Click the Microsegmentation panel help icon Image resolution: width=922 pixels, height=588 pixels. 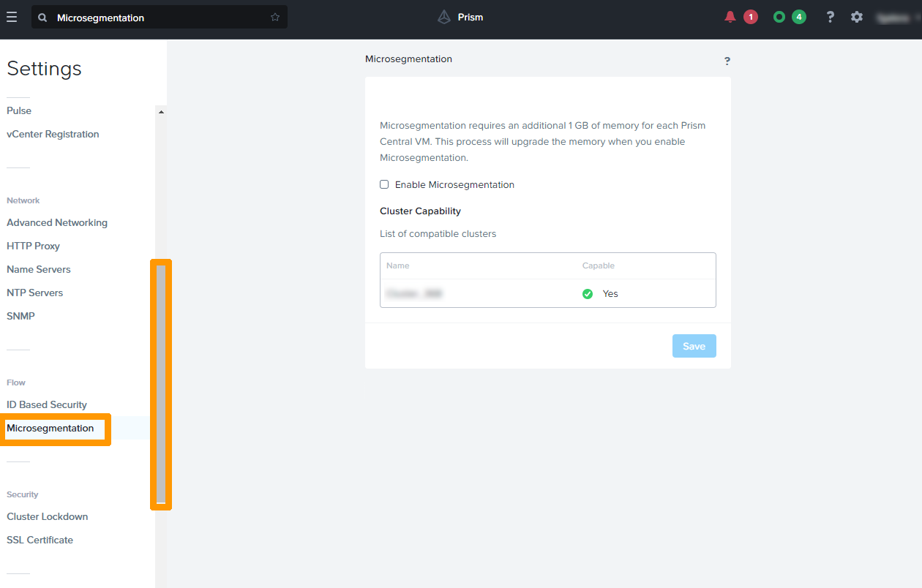click(727, 61)
